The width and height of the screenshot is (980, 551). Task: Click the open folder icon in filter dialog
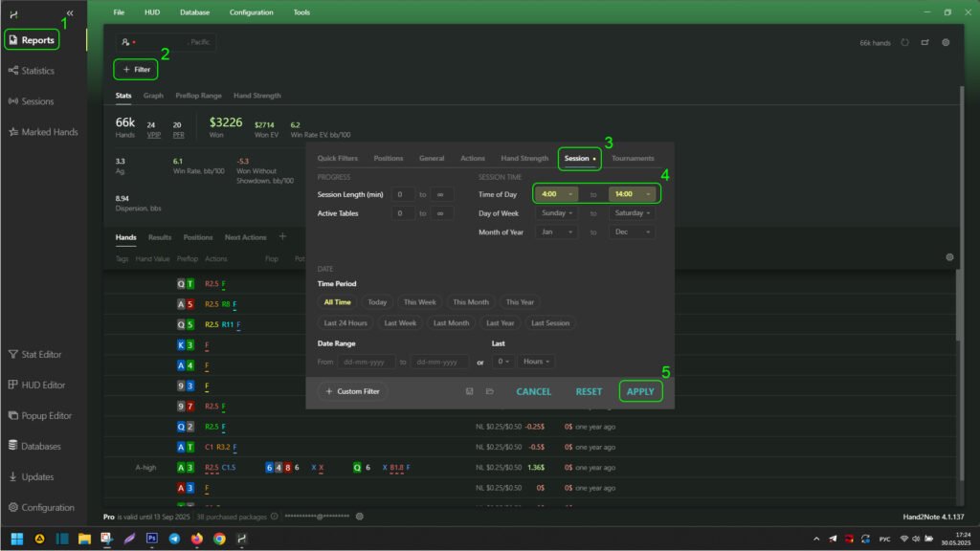[489, 391]
